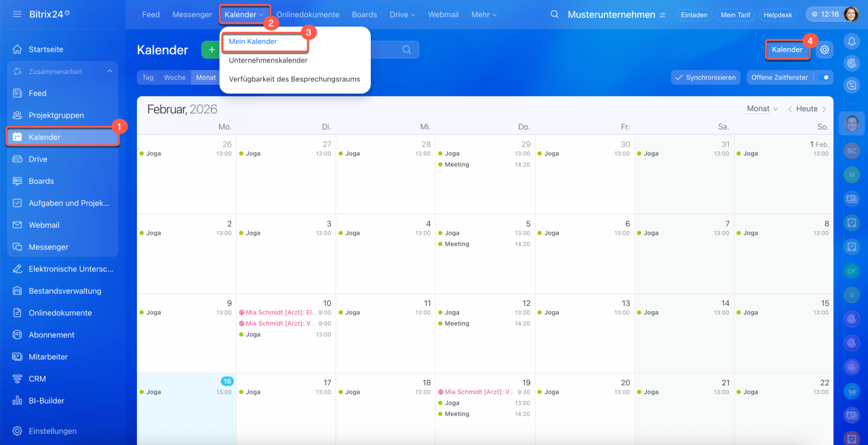This screenshot has height=445, width=868.
Task: Choose Unternehmenskalender from the dropdown menu
Action: pyautogui.click(x=269, y=60)
